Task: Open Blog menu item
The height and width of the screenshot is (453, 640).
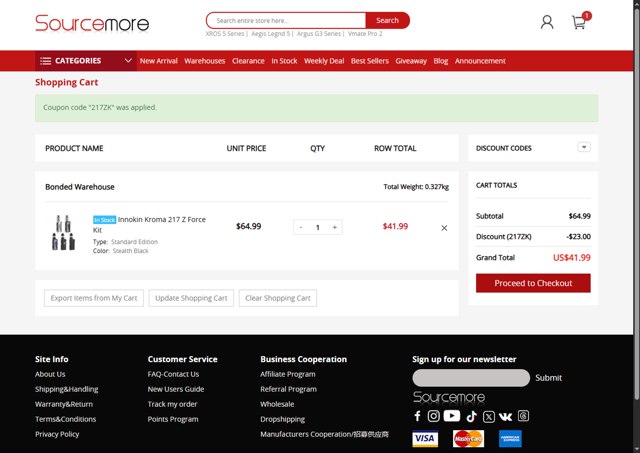Action: pos(441,61)
